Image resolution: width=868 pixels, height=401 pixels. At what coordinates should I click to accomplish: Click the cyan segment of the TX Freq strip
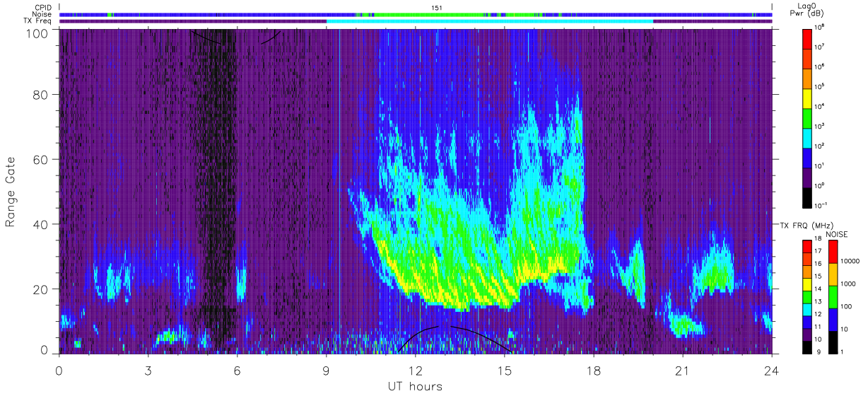click(x=490, y=21)
